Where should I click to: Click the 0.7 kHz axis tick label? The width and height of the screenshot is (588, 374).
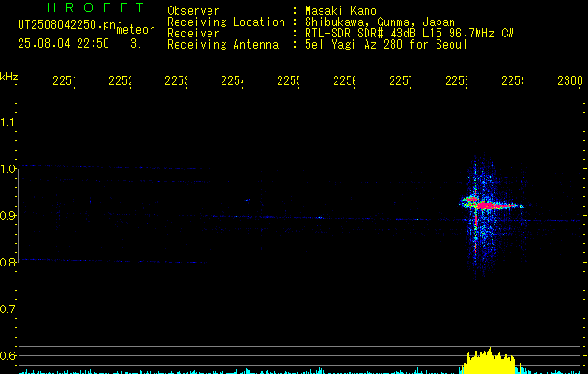click(7, 309)
